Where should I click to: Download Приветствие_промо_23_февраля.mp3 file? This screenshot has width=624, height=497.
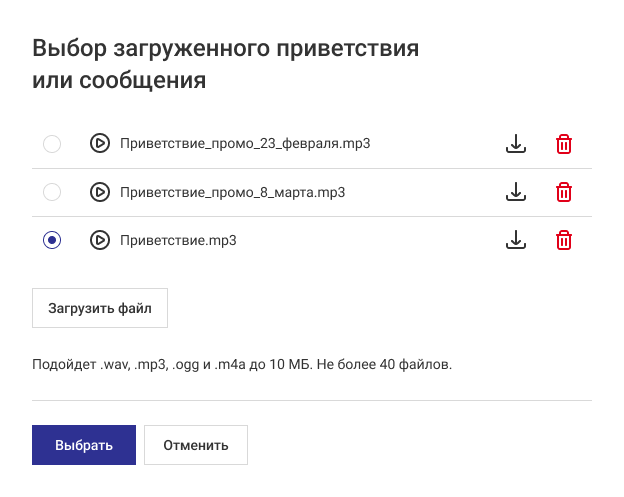515,144
